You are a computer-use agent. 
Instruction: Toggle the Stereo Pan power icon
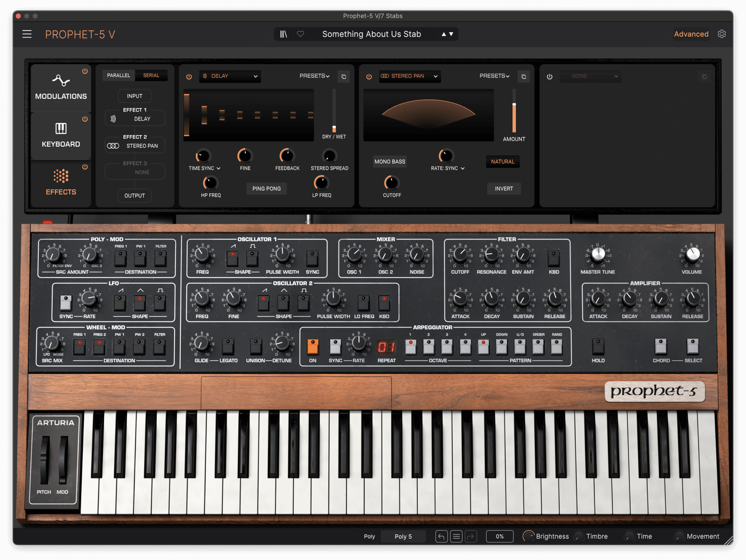point(369,76)
